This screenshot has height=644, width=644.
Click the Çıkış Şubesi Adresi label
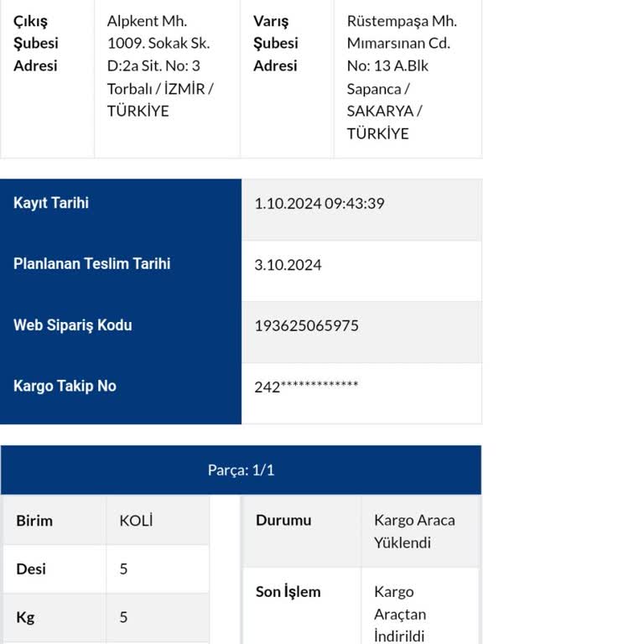coord(36,43)
